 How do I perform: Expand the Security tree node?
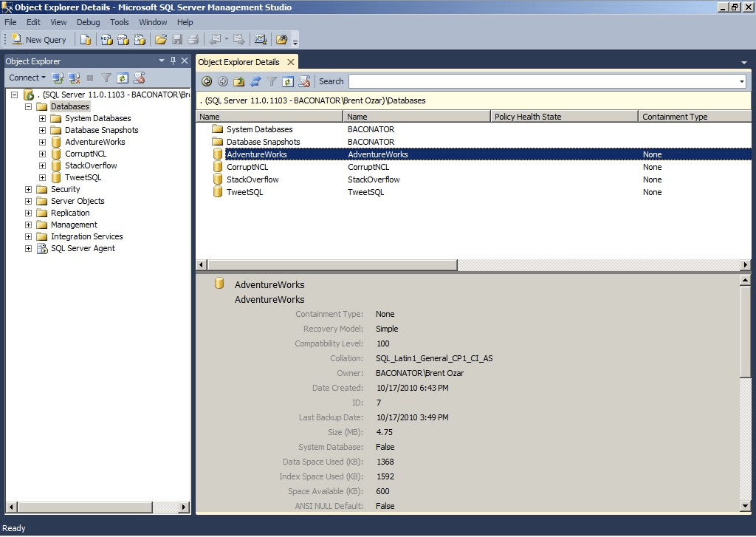tap(28, 189)
